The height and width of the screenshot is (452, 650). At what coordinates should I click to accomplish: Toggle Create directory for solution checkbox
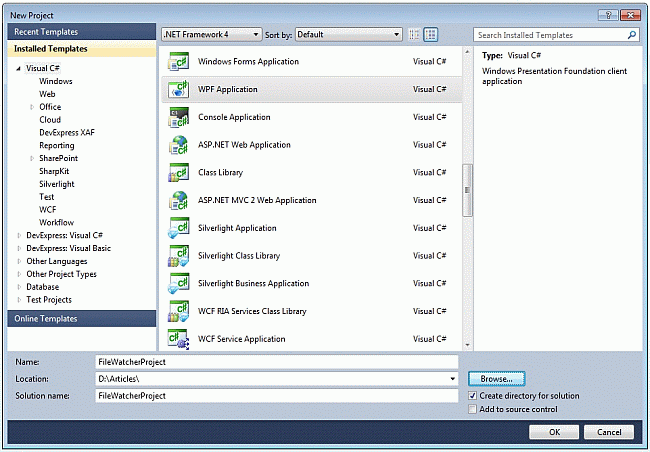[472, 396]
